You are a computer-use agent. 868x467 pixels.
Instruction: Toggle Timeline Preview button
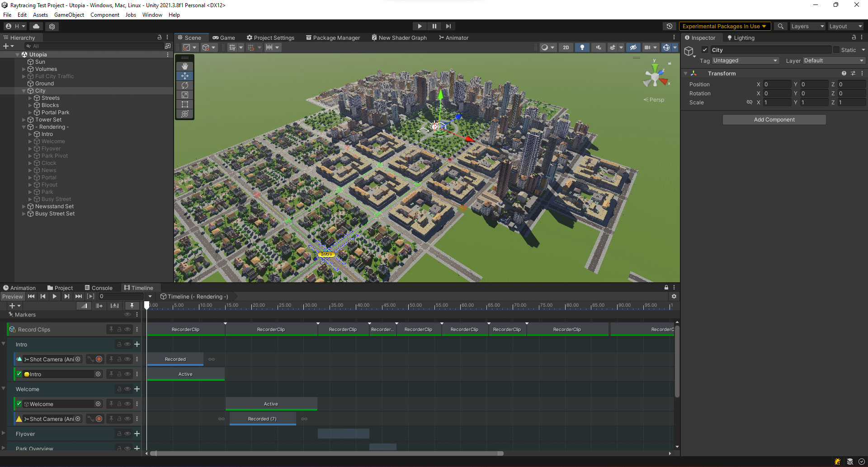12,297
